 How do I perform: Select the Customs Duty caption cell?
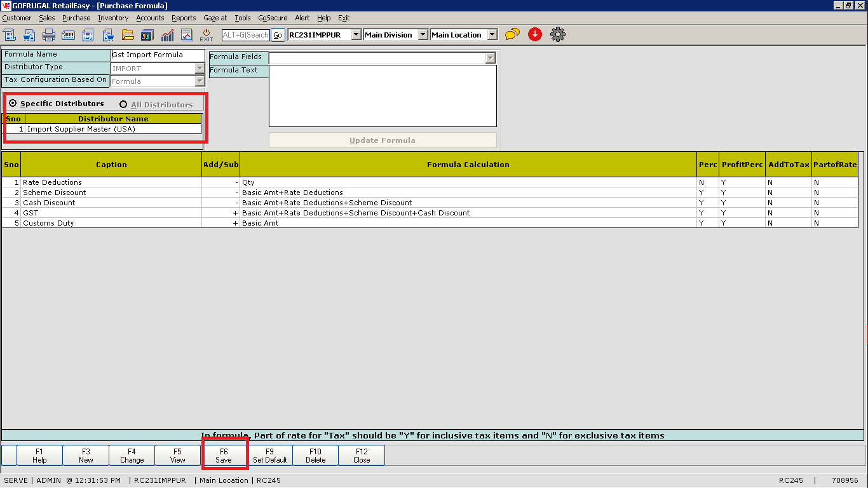point(111,223)
